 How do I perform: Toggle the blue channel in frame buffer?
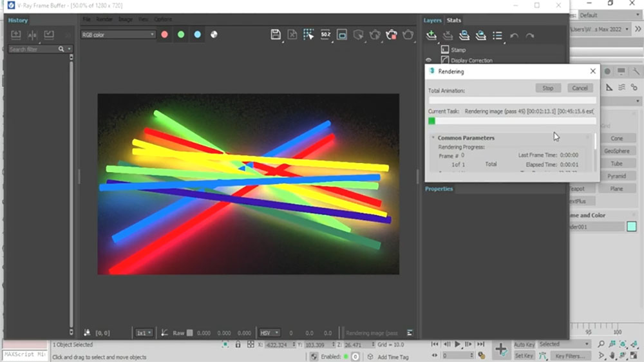[198, 35]
